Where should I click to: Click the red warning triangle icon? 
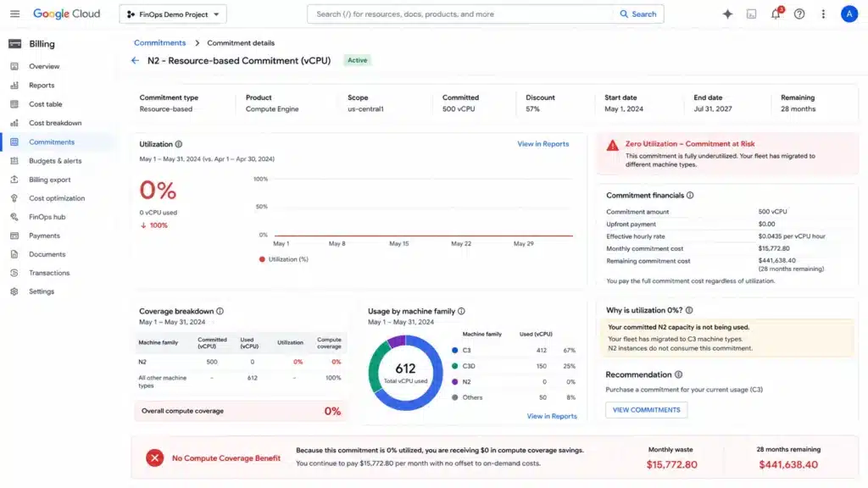pos(612,146)
